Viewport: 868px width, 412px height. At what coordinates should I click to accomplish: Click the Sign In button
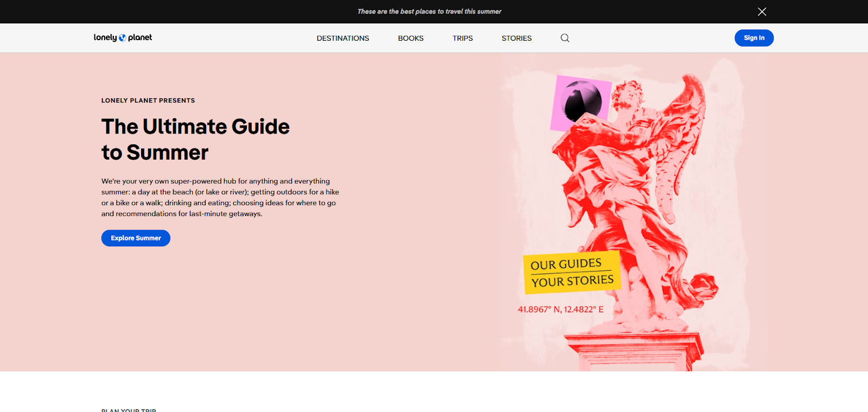click(754, 38)
